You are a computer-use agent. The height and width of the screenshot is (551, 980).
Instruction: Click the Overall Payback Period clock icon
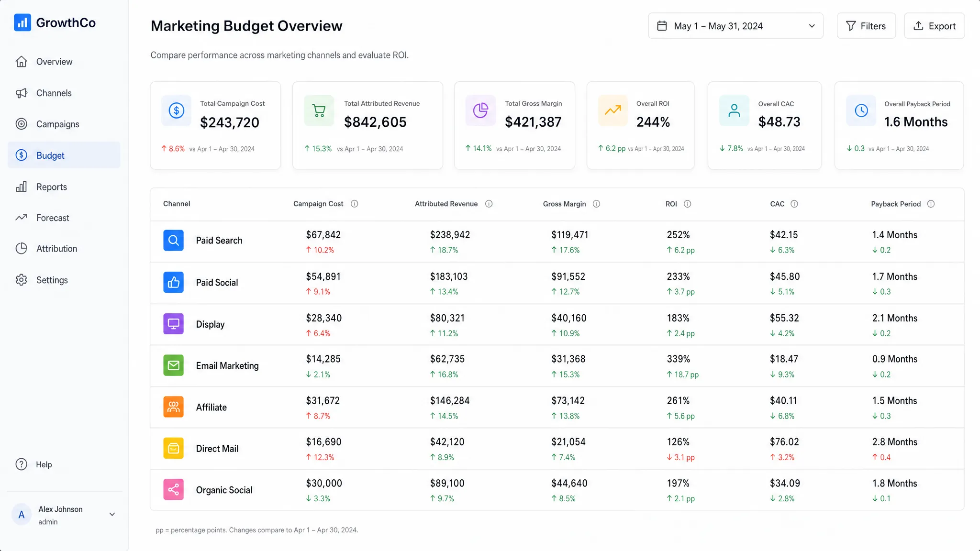(861, 111)
